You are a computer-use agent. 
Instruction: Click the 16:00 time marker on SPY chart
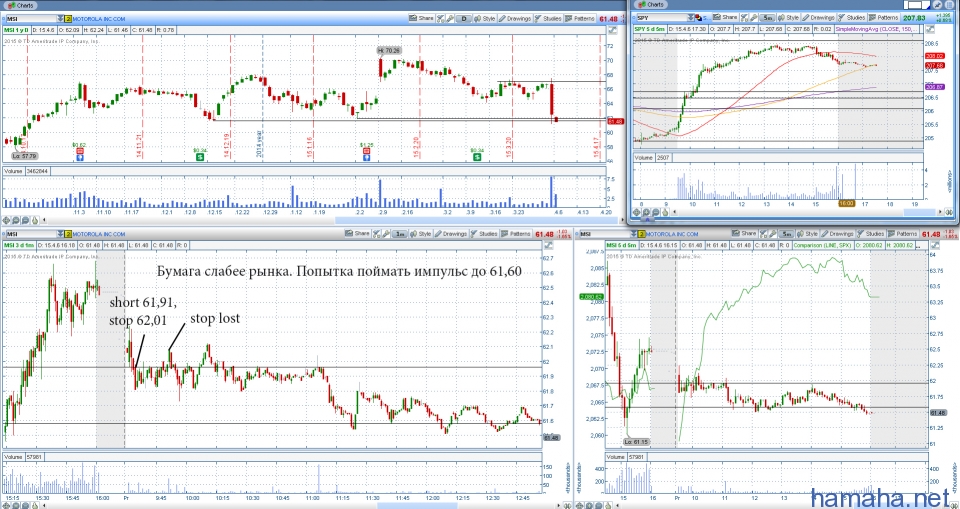coord(846,203)
